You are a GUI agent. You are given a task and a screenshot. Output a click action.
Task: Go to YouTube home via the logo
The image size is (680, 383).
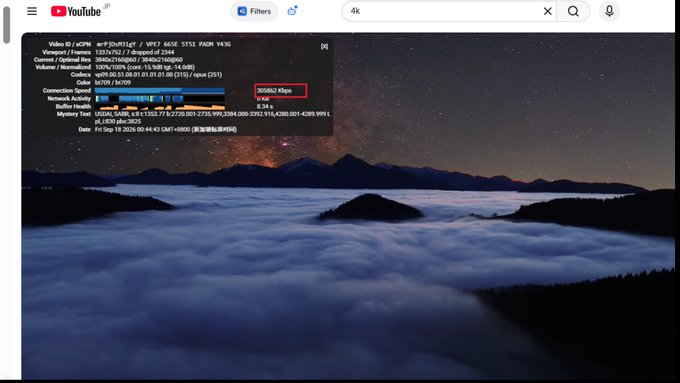point(76,11)
